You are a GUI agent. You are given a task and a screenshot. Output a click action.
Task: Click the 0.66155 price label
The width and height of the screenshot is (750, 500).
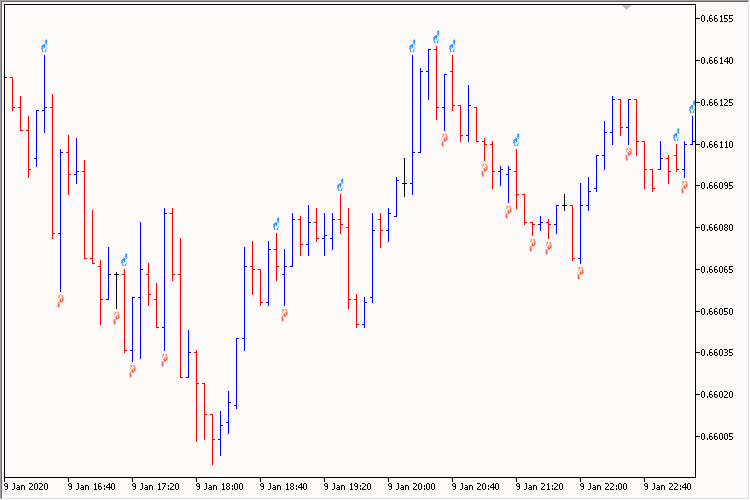tap(717, 19)
